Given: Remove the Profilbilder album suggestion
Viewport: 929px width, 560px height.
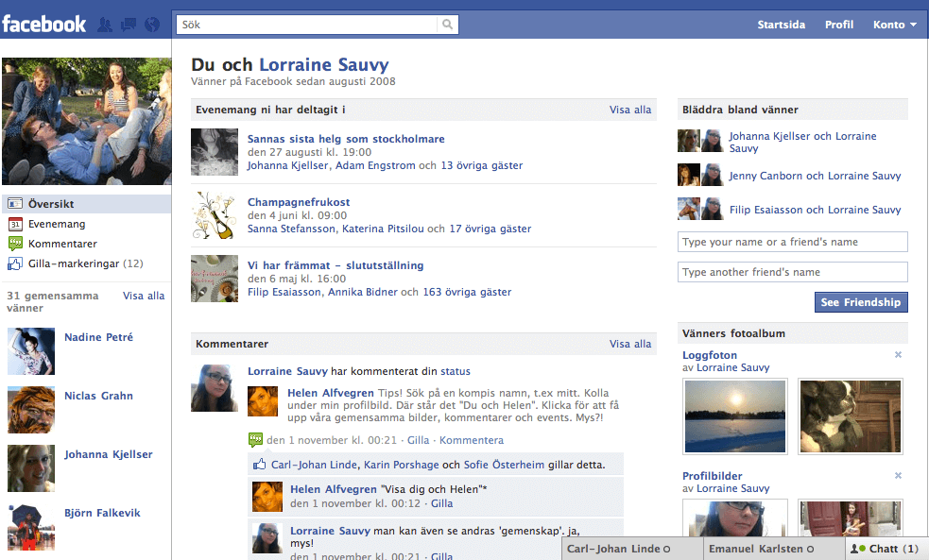Looking at the screenshot, I should 898,475.
